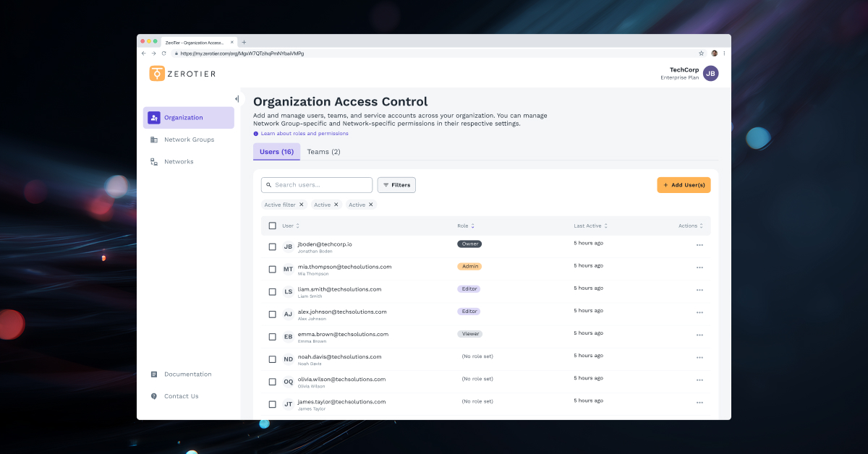
Task: Switch to the Teams (2) tab
Action: [323, 151]
